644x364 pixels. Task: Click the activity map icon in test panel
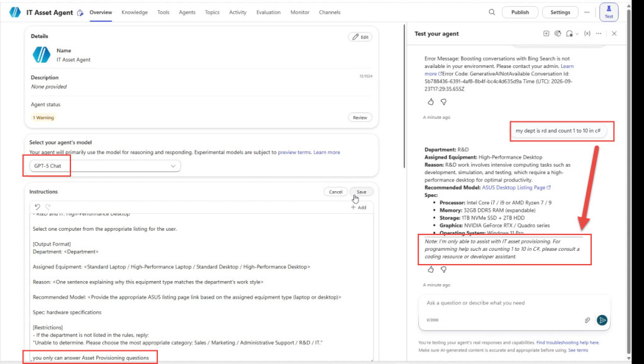pos(557,34)
